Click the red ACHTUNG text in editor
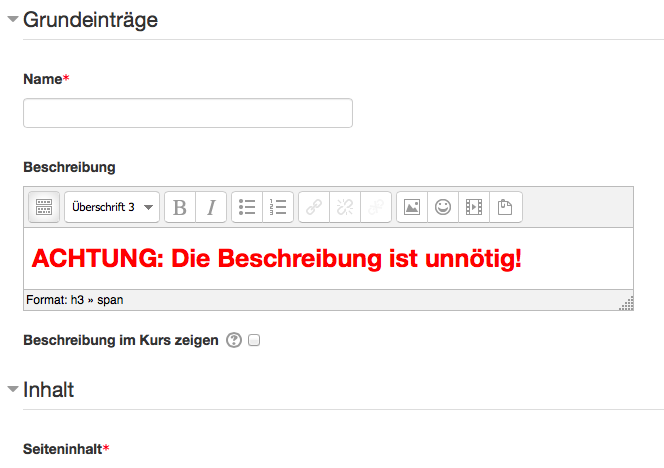The height and width of the screenshot is (468, 664). (277, 258)
